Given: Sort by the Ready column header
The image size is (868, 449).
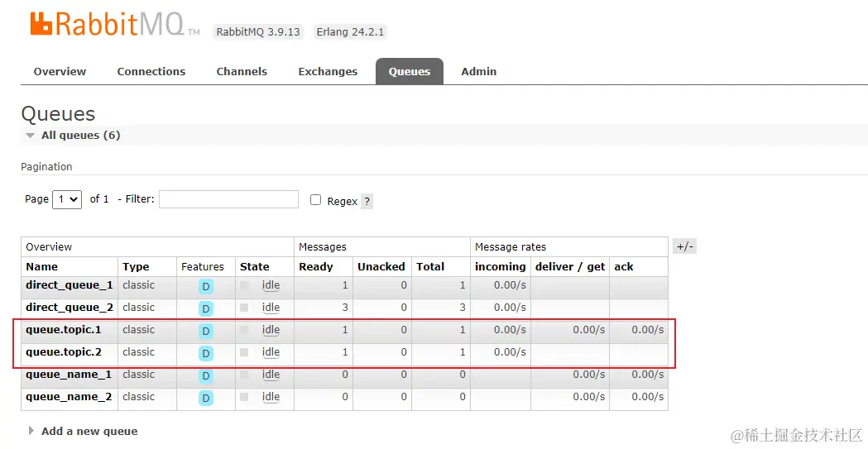Looking at the screenshot, I should point(315,266).
